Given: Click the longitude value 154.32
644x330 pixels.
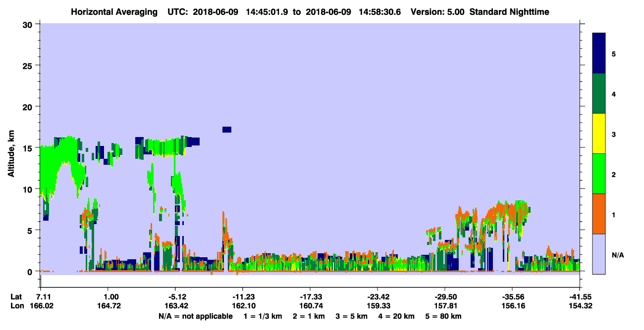Looking at the screenshot, I should (580, 306).
